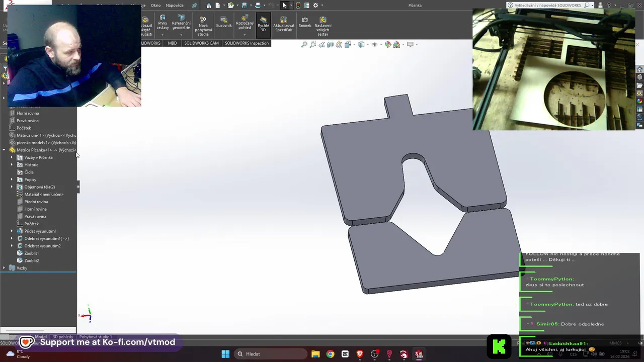Click the Rebuild traffic light icon
Viewport: 644px width, 362px height.
[x=298, y=6]
